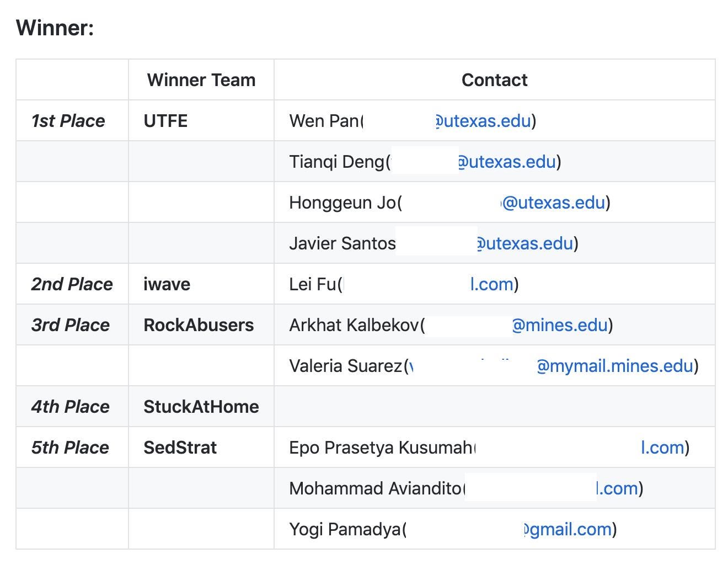Click Honggeun Jo's email address link

pos(554,203)
